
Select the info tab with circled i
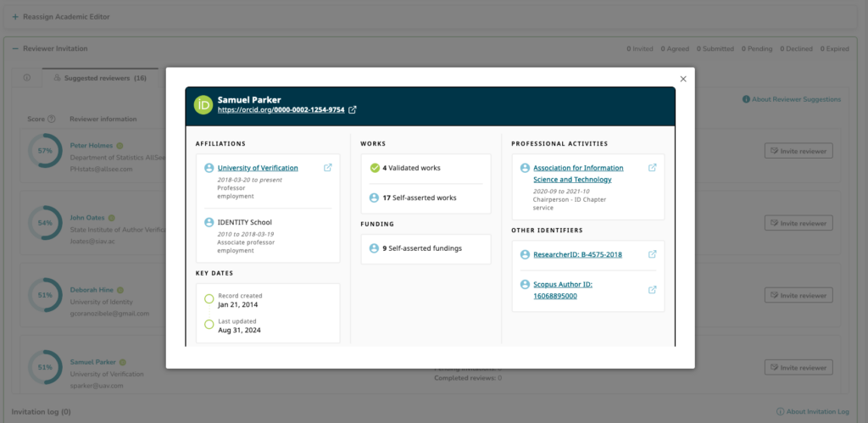point(26,78)
